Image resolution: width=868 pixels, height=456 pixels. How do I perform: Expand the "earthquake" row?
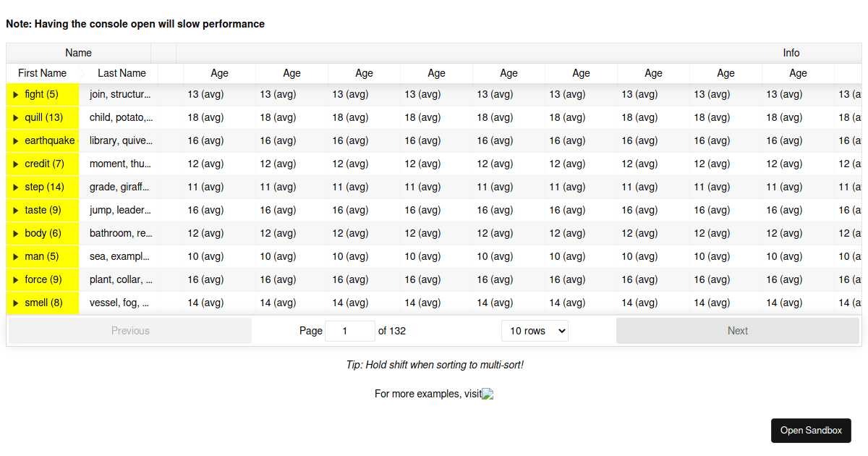[x=16, y=140]
